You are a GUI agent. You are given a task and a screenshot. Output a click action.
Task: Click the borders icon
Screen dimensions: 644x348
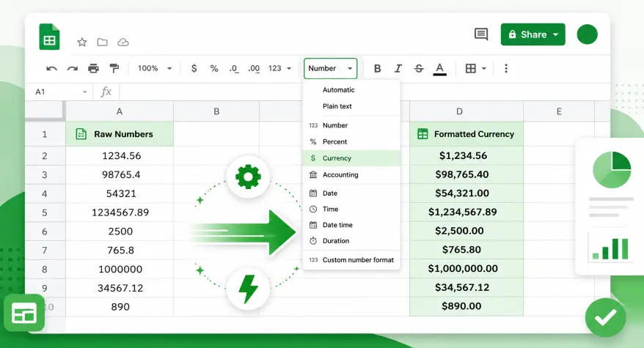[471, 69]
